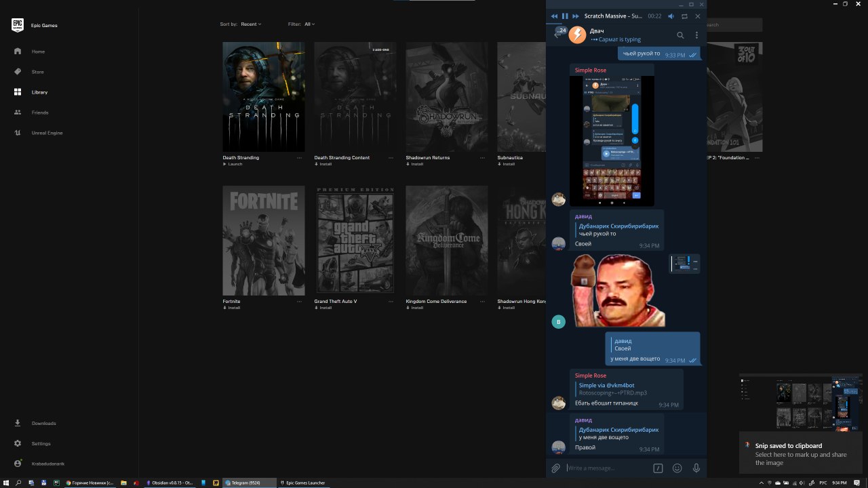Open the Двач chat three-dot menu
Screen dimensions: 868x488
point(696,35)
